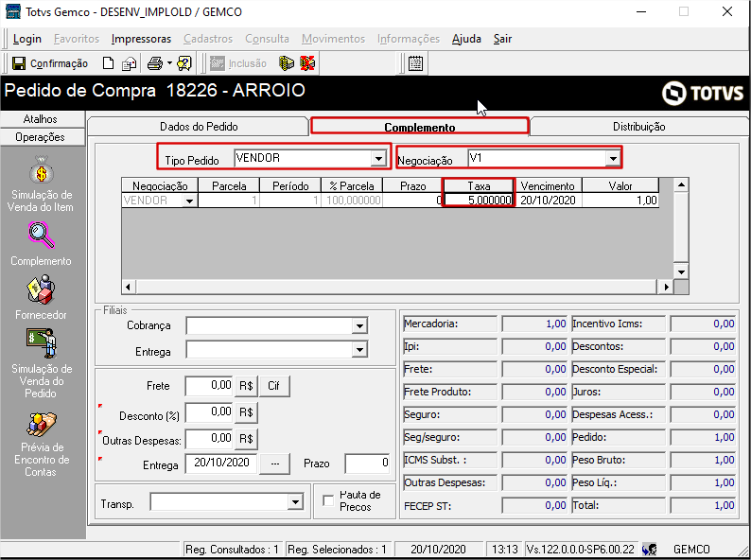Select the Complemento tab
Viewport: 751px width, 560px height.
[420, 127]
